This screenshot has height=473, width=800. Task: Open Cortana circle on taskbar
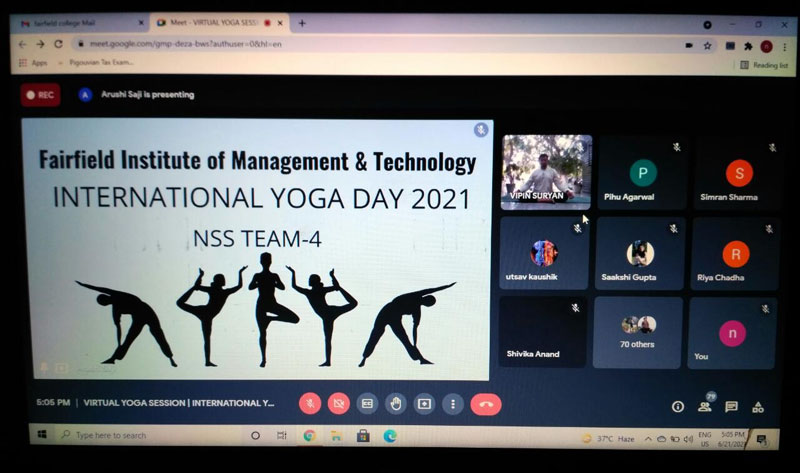point(256,435)
